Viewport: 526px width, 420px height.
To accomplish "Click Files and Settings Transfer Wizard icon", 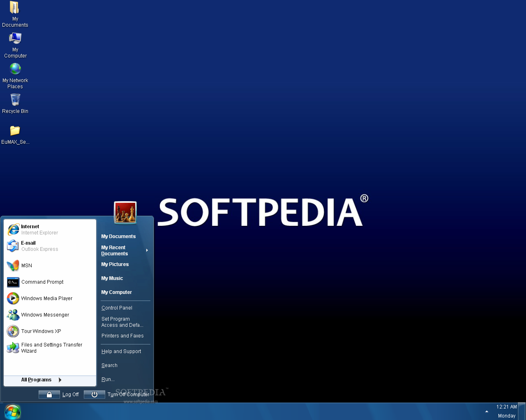I will click(13, 348).
